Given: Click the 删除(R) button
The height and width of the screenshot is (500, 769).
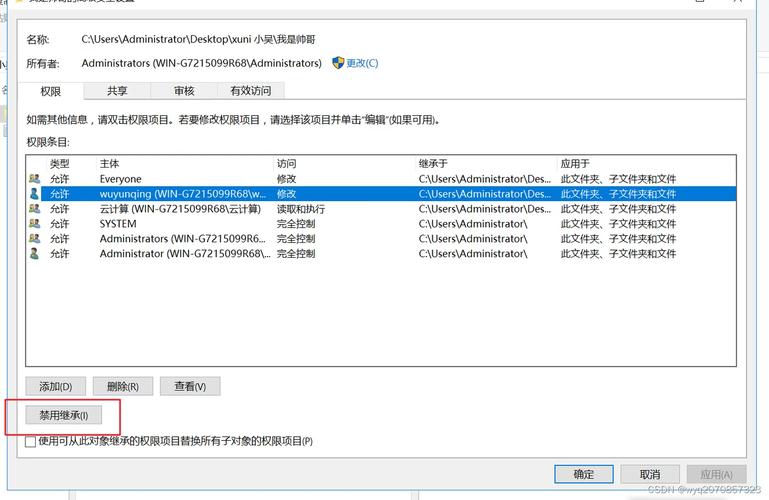Looking at the screenshot, I should tap(123, 386).
